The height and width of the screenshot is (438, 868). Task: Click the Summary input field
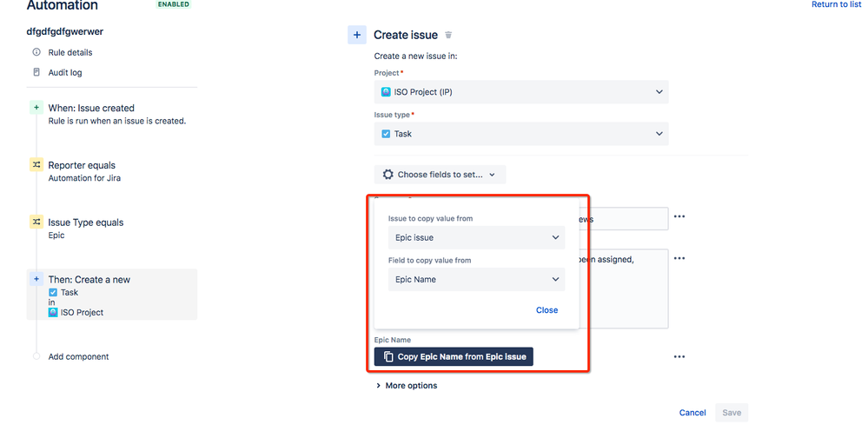click(623, 219)
